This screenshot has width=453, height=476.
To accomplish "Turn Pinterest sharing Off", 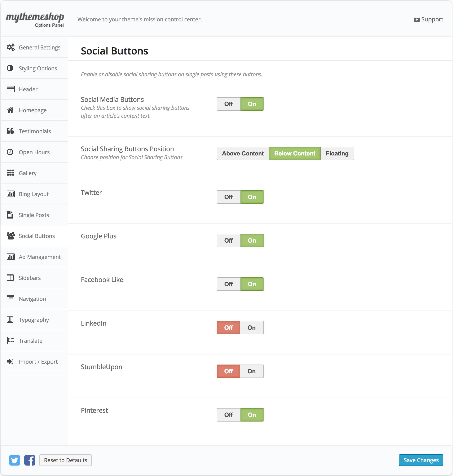I will pyautogui.click(x=228, y=415).
